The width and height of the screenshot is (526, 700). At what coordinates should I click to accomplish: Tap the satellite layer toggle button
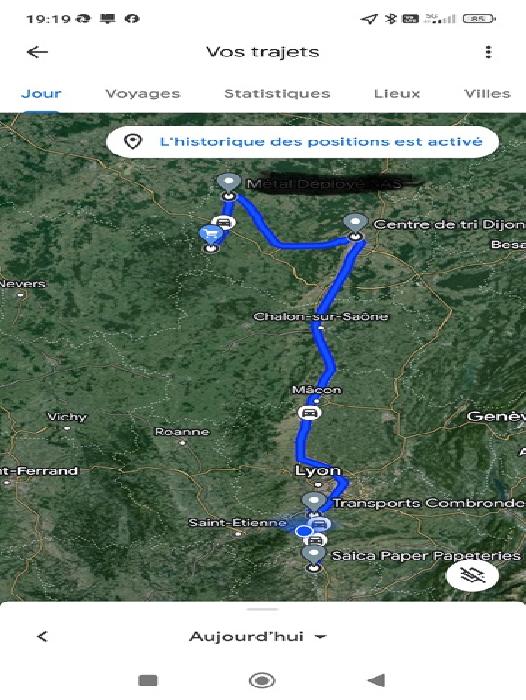pyautogui.click(x=472, y=575)
